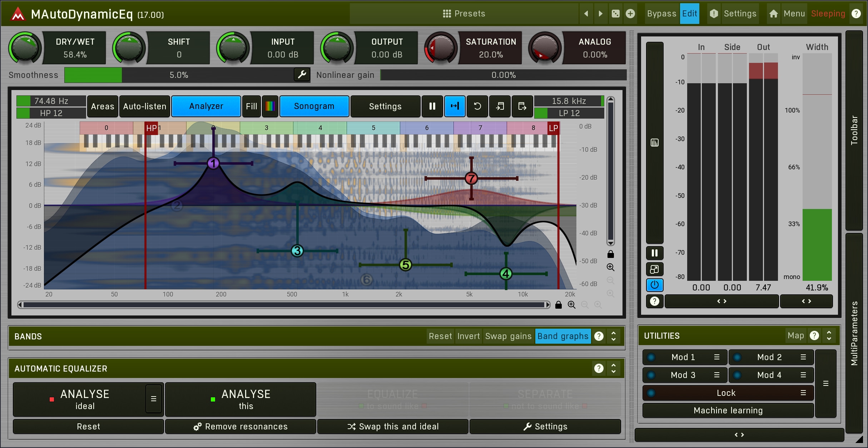Click the horizontal zoom-in magnifier icon

pos(571,305)
